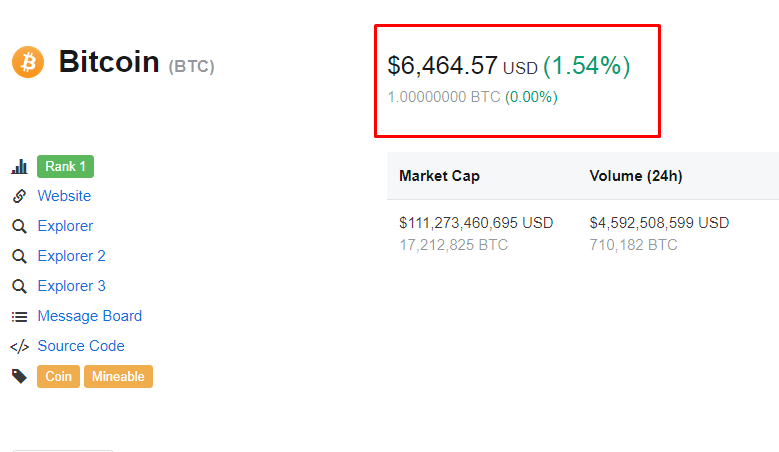
Task: Click the tag icon beside Coin label
Action: 19,377
